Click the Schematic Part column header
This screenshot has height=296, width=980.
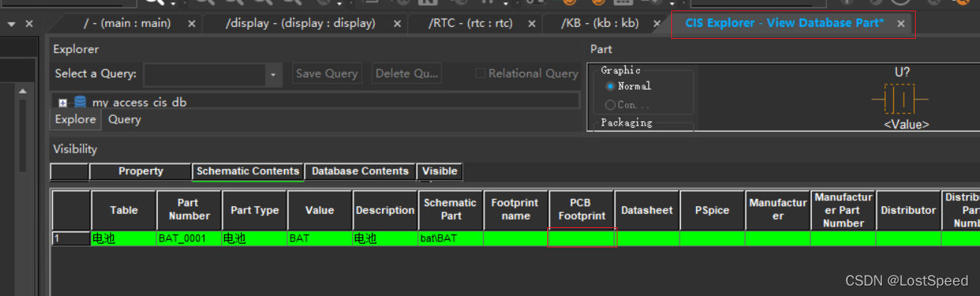click(450, 210)
